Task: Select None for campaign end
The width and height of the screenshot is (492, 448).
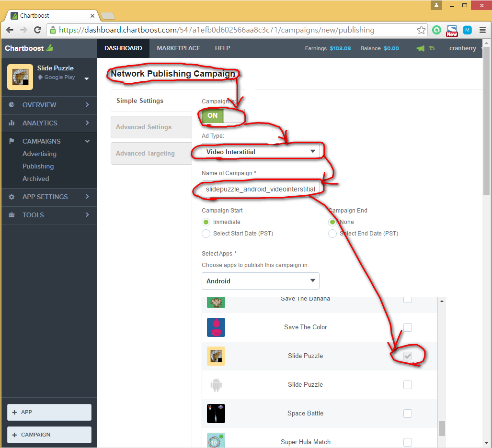Action: pyautogui.click(x=332, y=222)
